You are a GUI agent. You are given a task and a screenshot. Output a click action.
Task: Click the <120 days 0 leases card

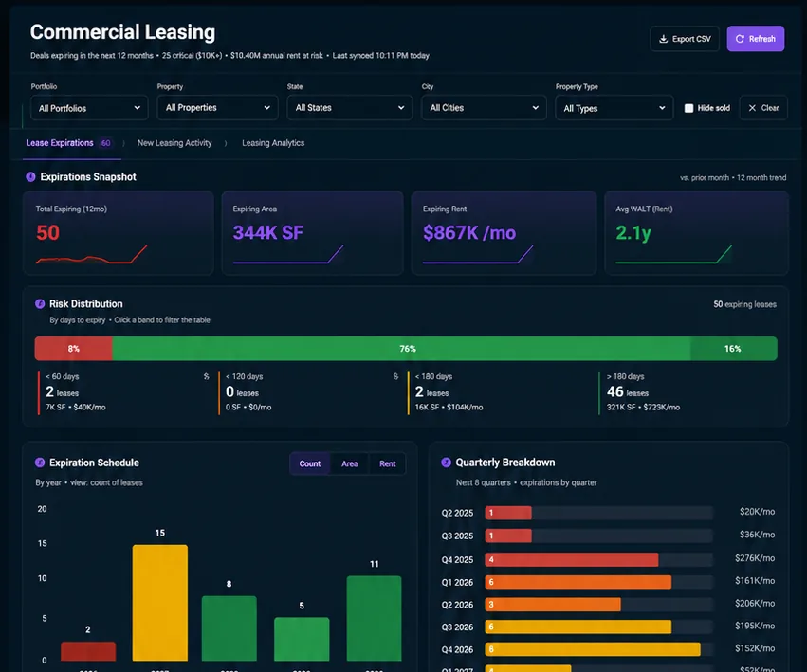(x=309, y=392)
